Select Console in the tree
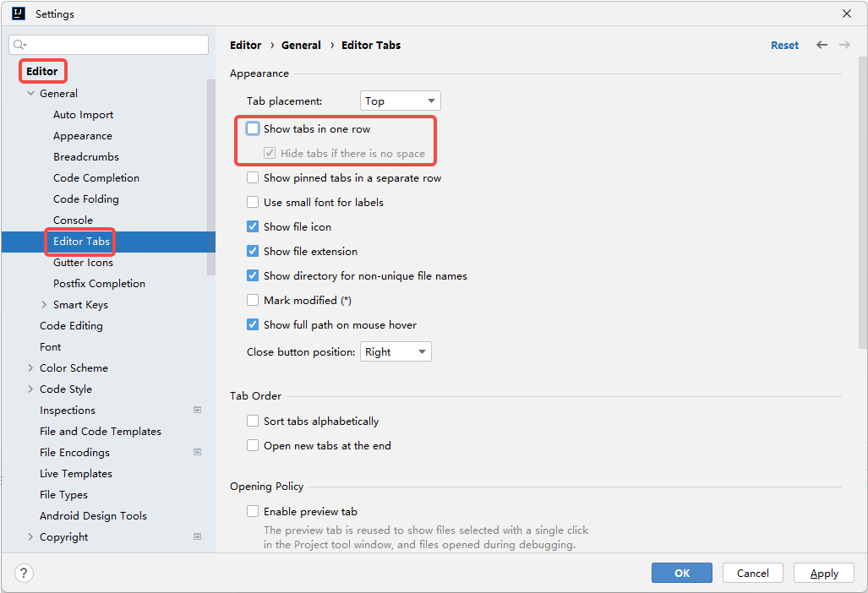The image size is (868, 593). [73, 220]
